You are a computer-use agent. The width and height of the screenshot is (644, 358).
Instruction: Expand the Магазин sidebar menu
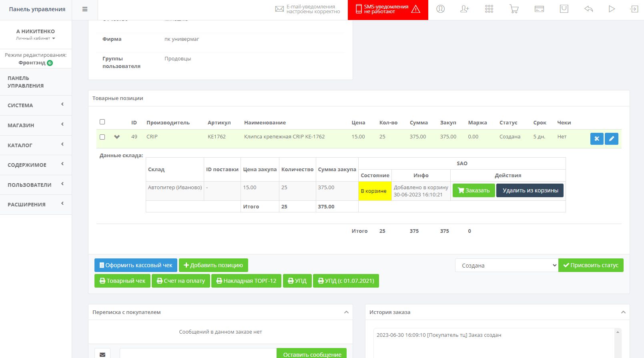(36, 125)
